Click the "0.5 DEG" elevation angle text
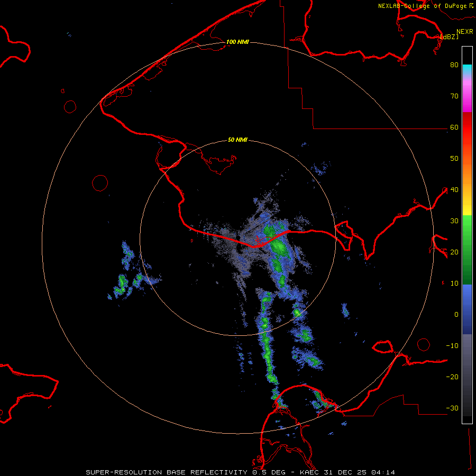Viewport: 476px width, 476px height. 269,472
